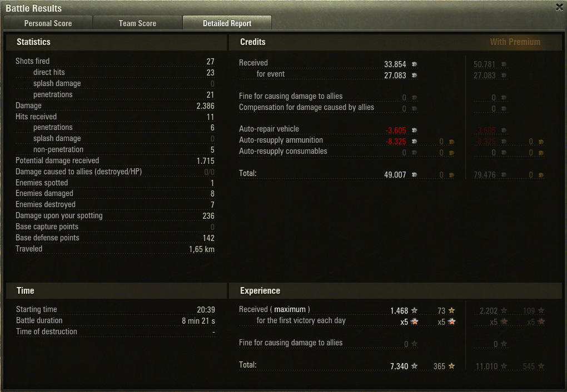Select the Battle duration row

click(116, 320)
